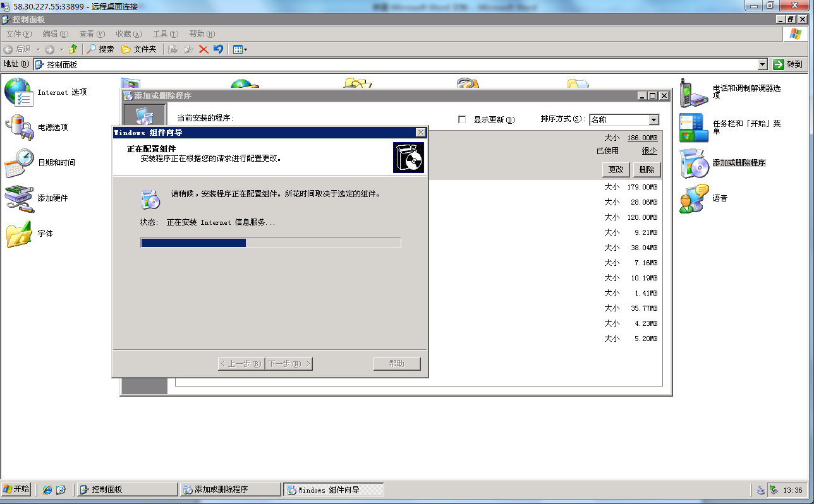Open the 日期和时间 date and time icon

18,163
